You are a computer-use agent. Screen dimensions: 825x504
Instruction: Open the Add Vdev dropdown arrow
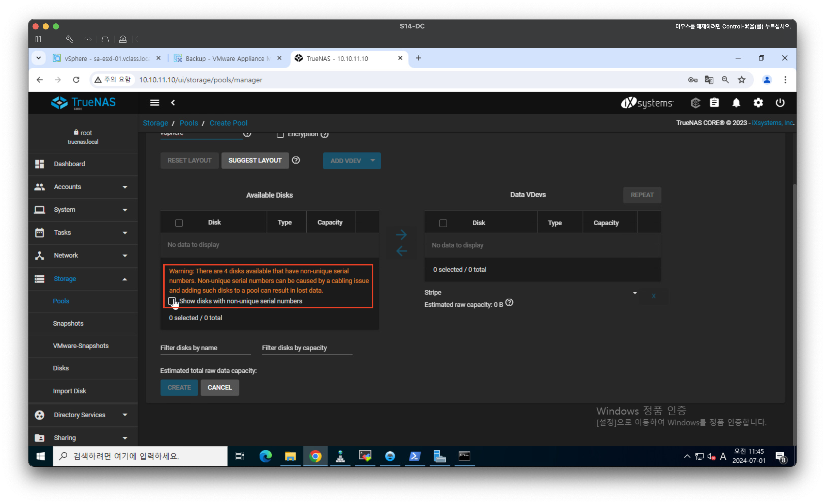pos(373,160)
